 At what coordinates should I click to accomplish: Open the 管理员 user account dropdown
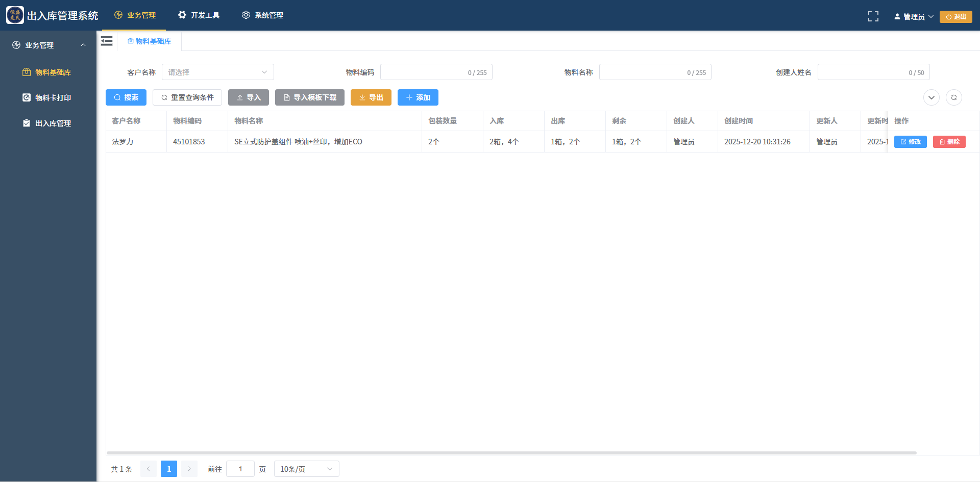click(x=913, y=16)
